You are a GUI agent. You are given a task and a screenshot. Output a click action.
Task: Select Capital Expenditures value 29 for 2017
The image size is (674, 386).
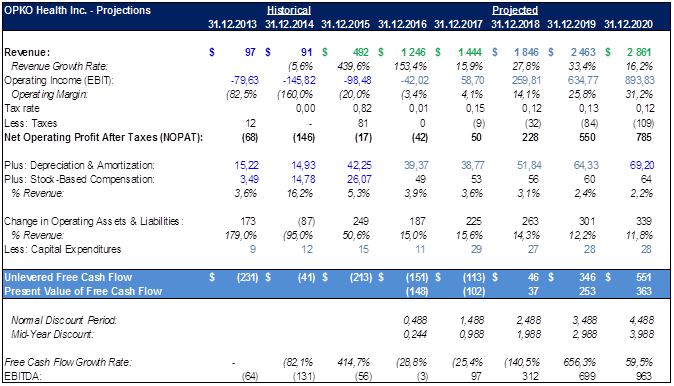(x=476, y=249)
